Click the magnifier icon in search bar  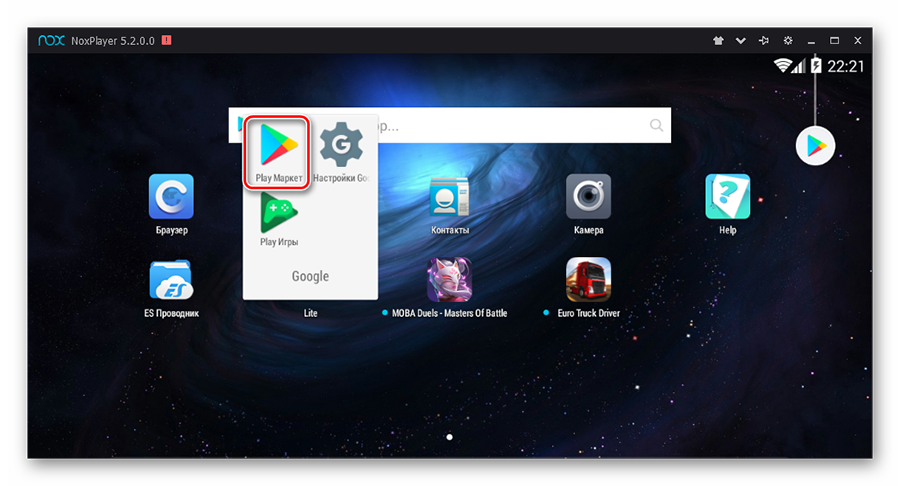point(656,126)
